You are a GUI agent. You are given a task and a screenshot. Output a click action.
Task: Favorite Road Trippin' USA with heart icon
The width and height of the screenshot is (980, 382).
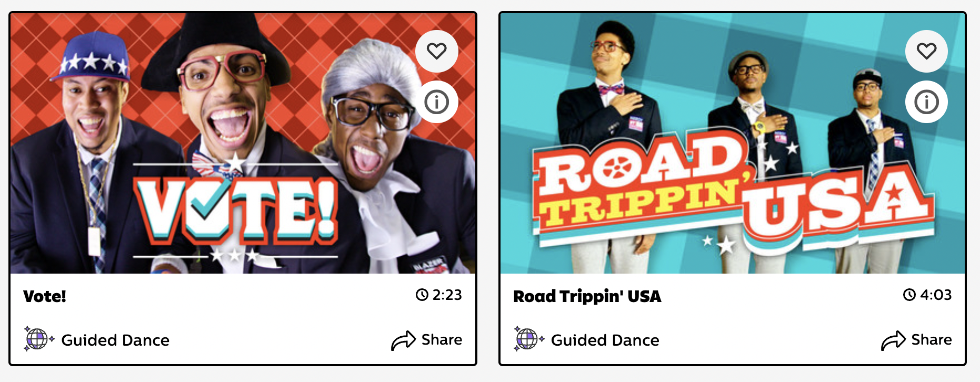(x=926, y=51)
